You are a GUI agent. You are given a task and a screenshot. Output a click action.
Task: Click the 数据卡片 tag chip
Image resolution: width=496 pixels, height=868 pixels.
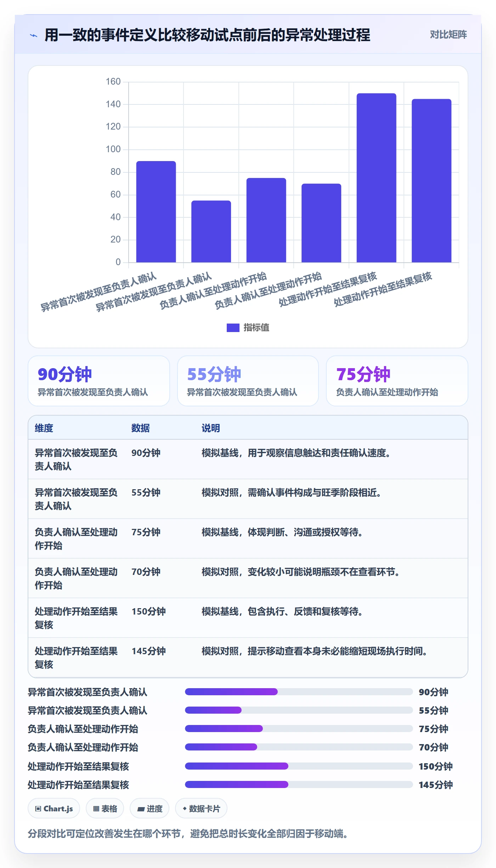201,809
